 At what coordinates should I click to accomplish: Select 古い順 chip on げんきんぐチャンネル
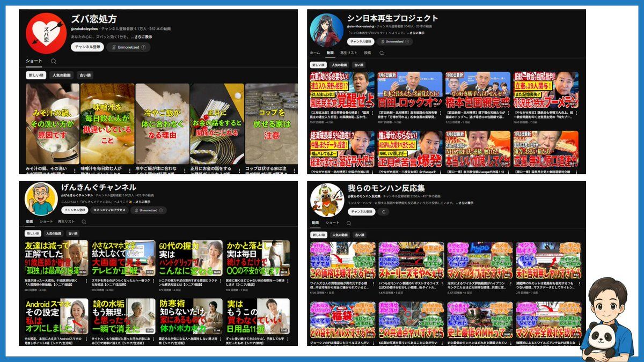72,234
